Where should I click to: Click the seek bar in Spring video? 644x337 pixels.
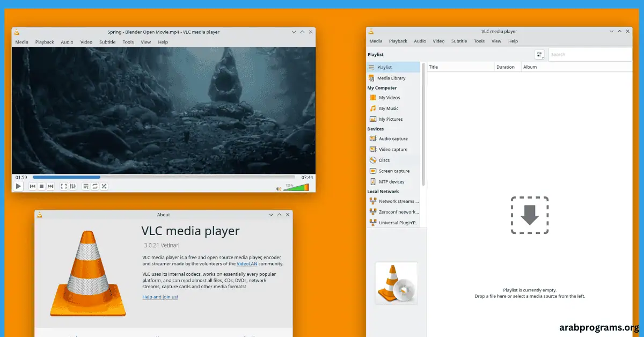pos(164,177)
